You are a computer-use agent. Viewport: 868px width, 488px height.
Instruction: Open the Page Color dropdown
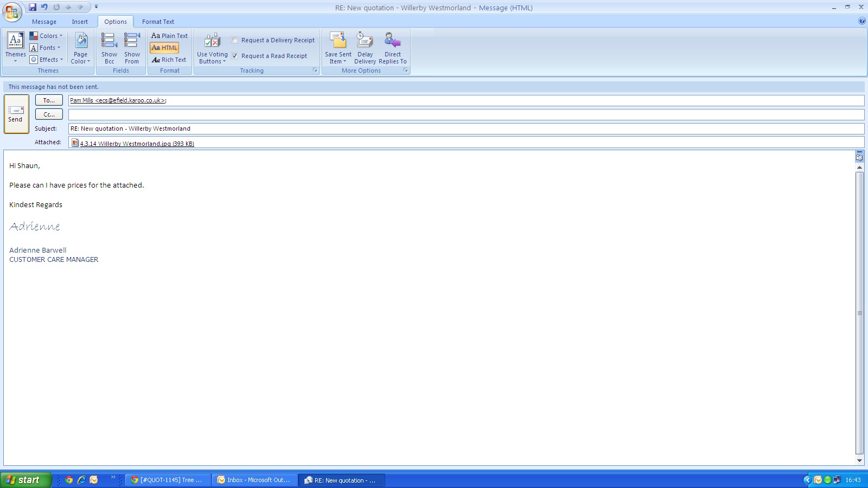pos(80,48)
